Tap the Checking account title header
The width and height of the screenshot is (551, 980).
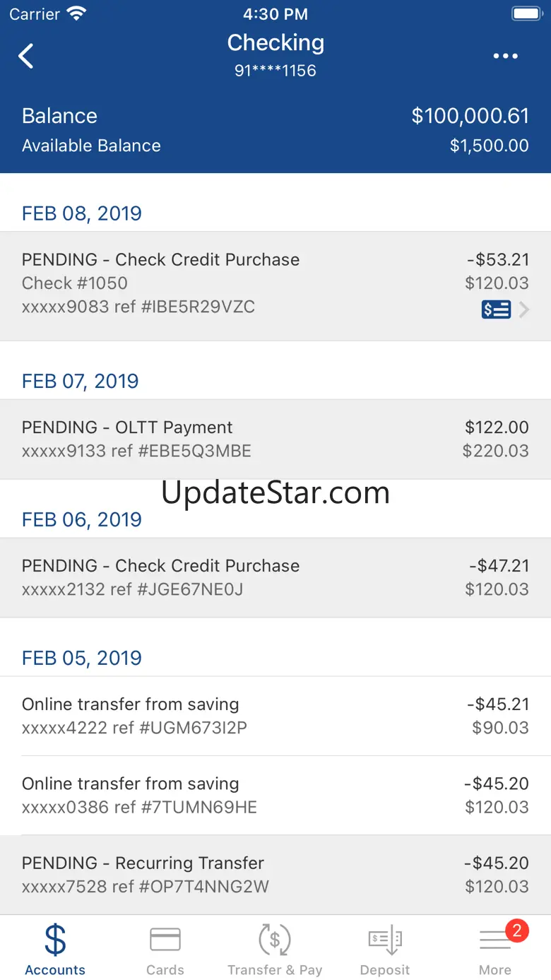point(275,43)
